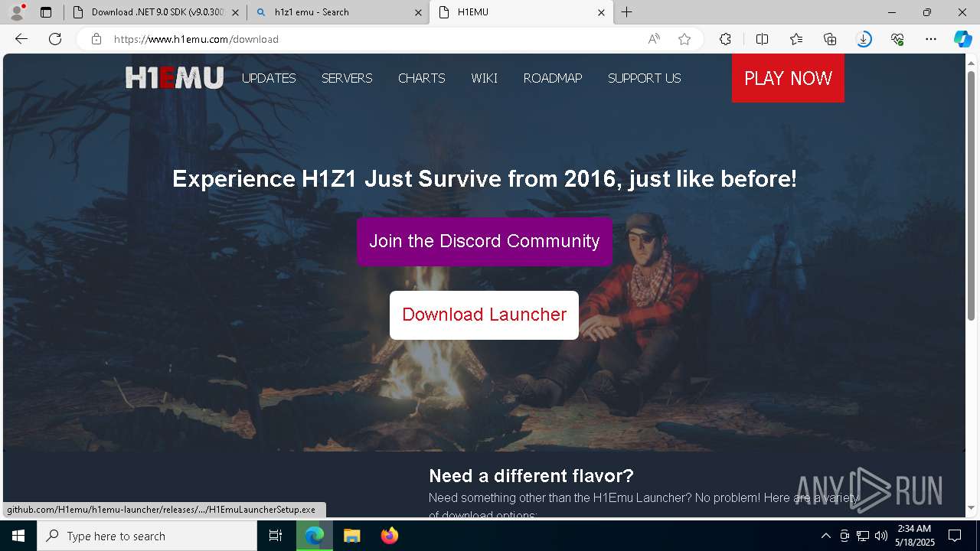Open Copilot sidebar icon

(x=962, y=39)
